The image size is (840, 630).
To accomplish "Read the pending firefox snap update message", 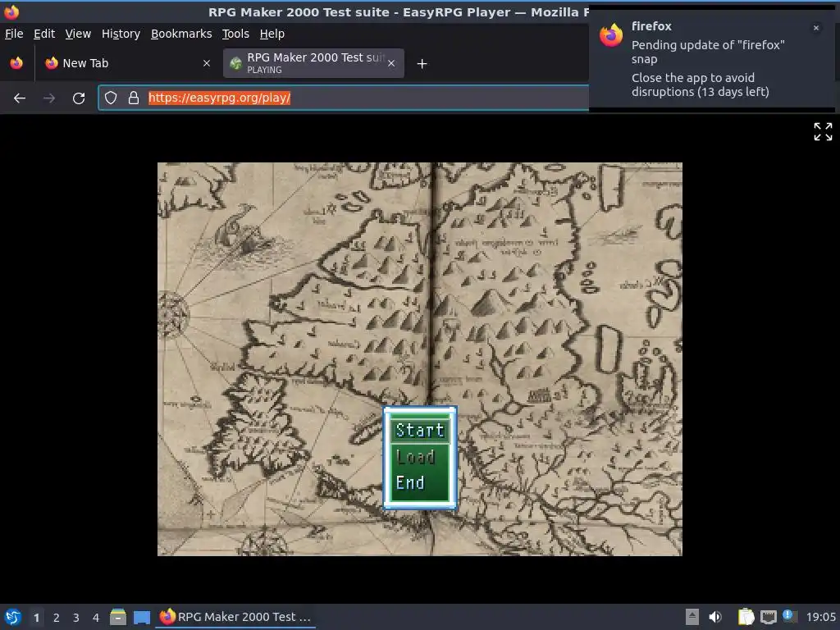I will pyautogui.click(x=708, y=52).
